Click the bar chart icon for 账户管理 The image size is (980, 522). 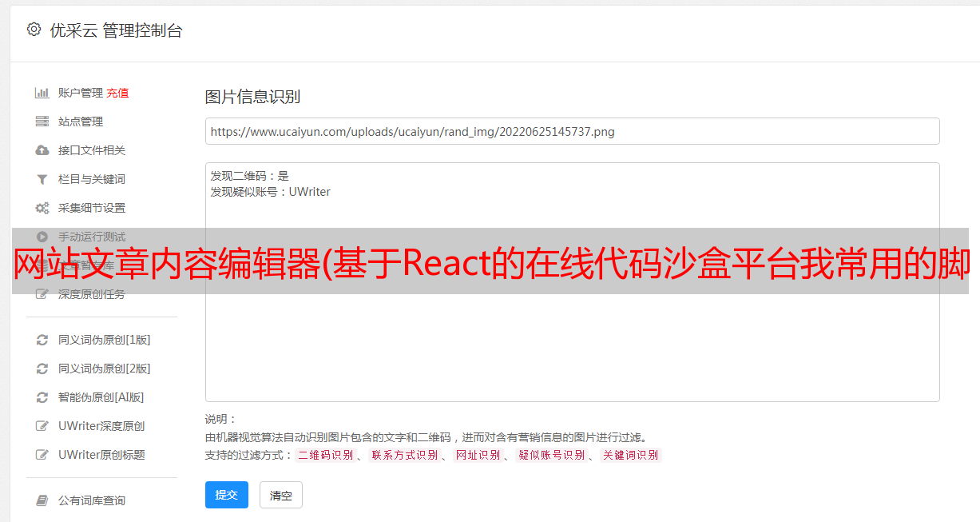tap(42, 93)
